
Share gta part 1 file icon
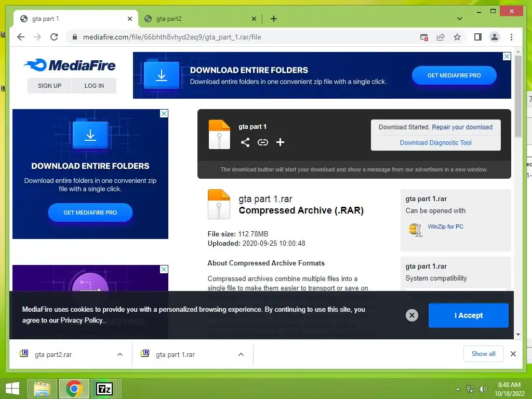click(x=245, y=142)
